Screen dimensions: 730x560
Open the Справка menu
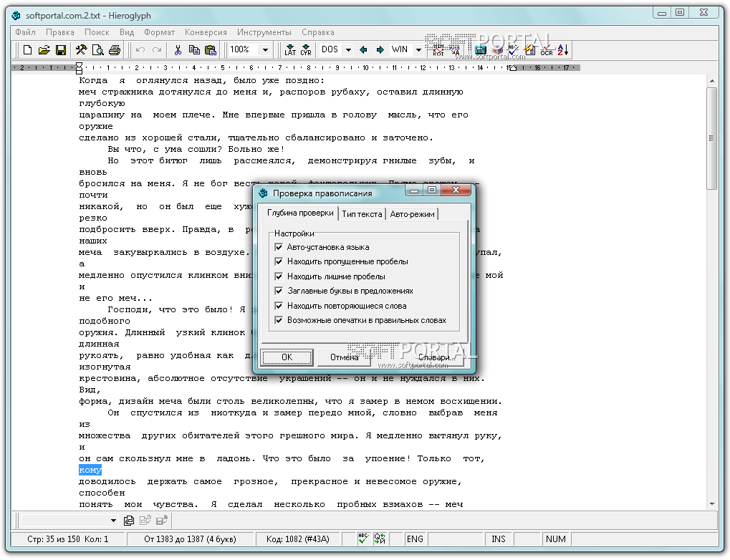[x=318, y=32]
